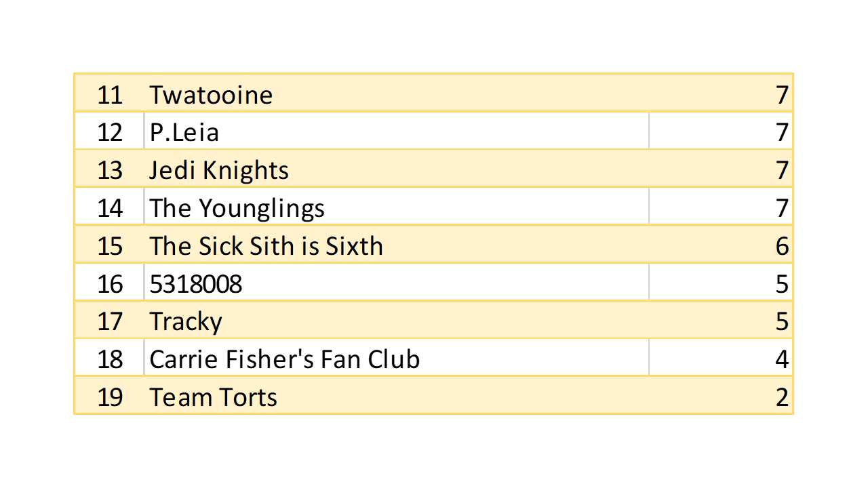The width and height of the screenshot is (868, 488).
Task: Click the Tracky team name cell
Action: (x=186, y=321)
